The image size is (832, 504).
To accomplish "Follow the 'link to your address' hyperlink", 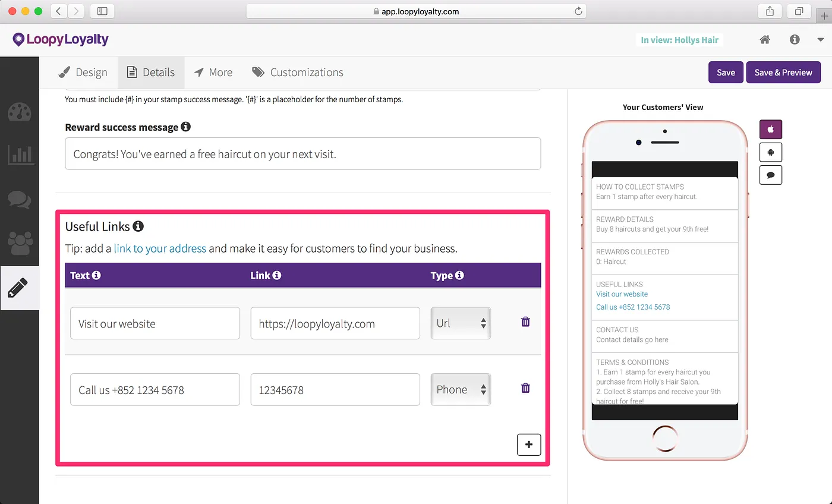I will [160, 248].
